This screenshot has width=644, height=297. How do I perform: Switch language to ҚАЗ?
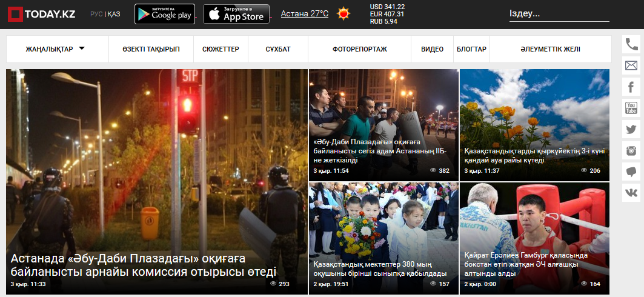[114, 14]
